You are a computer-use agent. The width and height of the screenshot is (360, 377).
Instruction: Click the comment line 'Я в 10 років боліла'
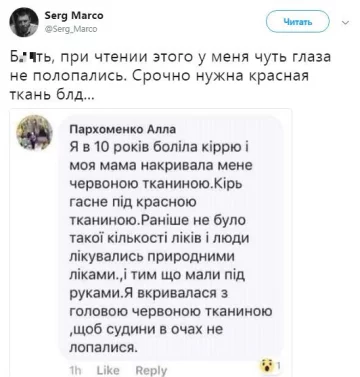(x=159, y=147)
